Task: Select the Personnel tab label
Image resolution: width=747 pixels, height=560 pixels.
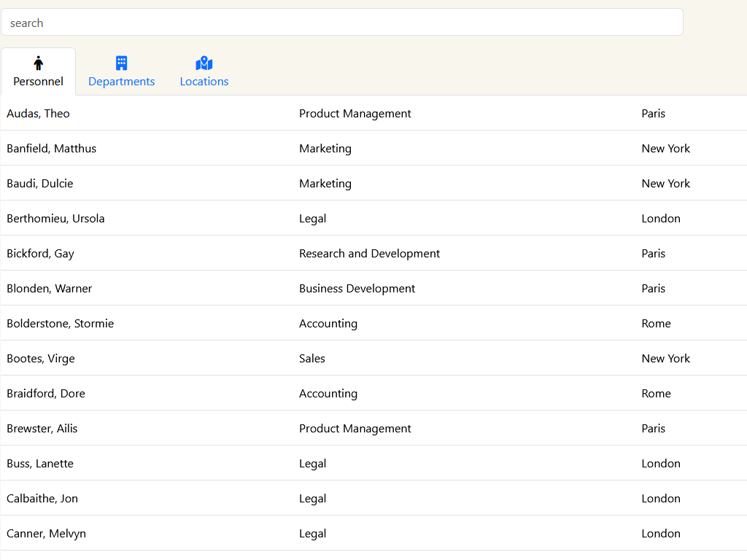Action: click(x=39, y=82)
